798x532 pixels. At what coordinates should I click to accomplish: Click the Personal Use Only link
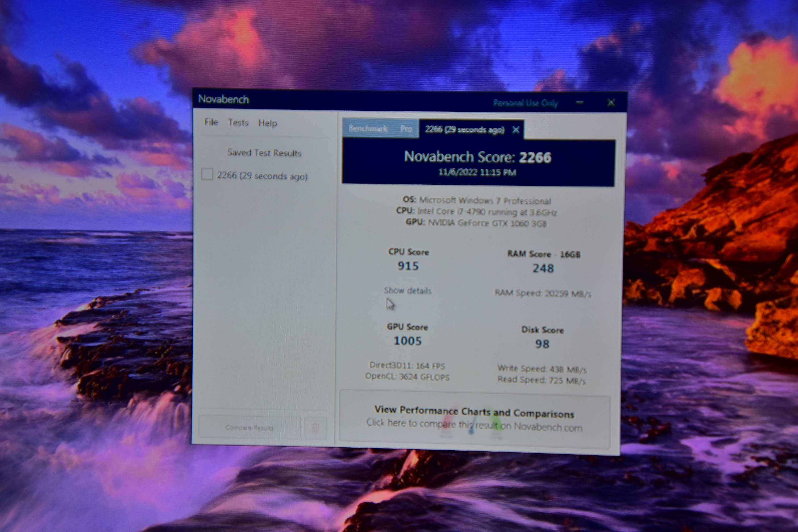point(526,103)
